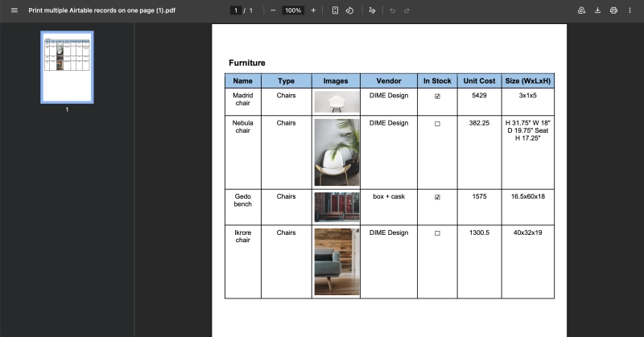Open the more actions three-dot menu
644x337 pixels.
(630, 10)
